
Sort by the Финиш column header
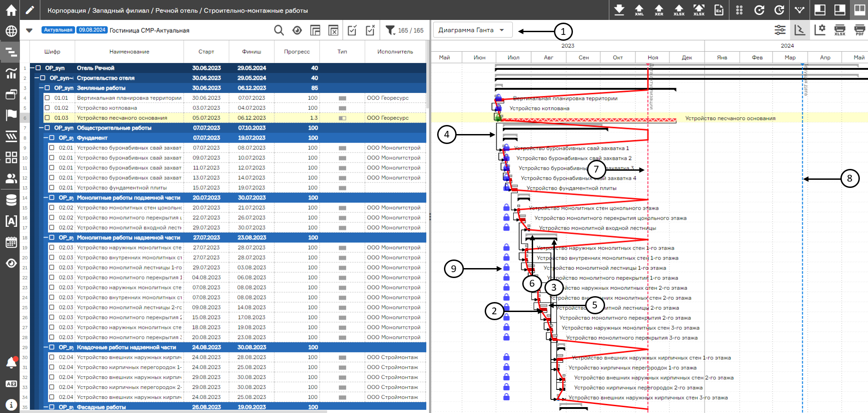pyautogui.click(x=252, y=52)
